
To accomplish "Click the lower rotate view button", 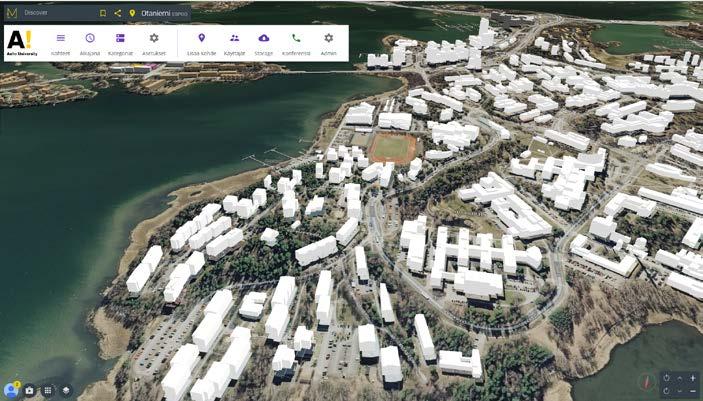I will 667,391.
